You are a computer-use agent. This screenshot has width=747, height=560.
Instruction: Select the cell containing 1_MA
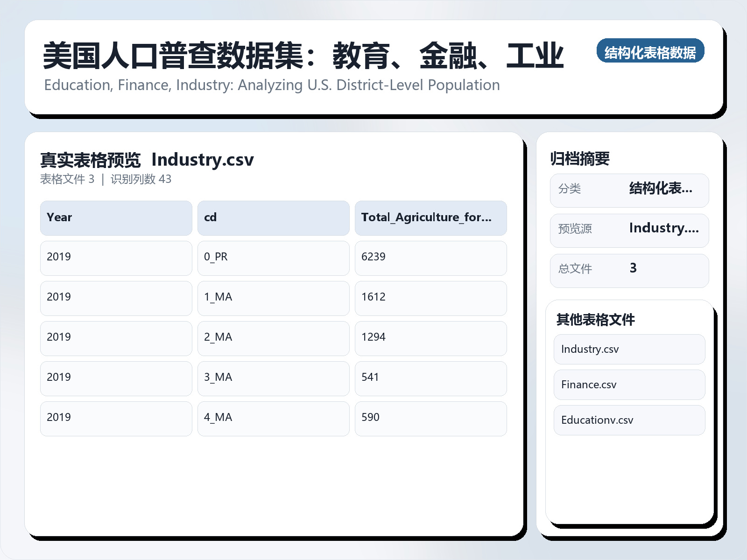274,298
